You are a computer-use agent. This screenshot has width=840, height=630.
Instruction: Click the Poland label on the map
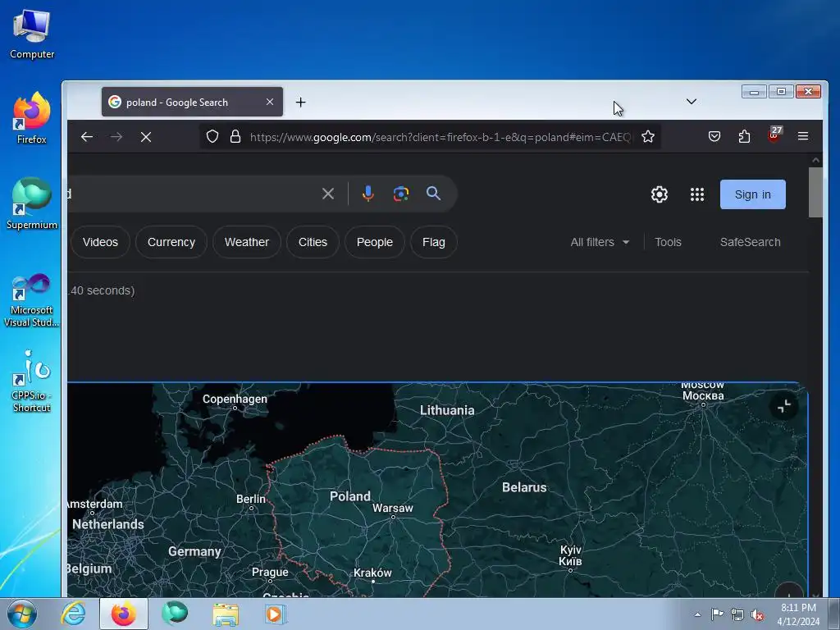(349, 496)
